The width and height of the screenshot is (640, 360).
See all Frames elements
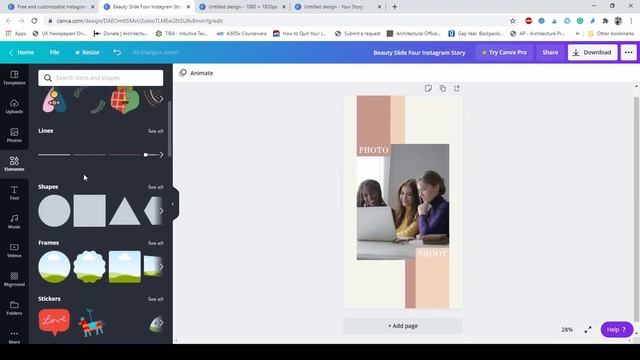pos(156,243)
